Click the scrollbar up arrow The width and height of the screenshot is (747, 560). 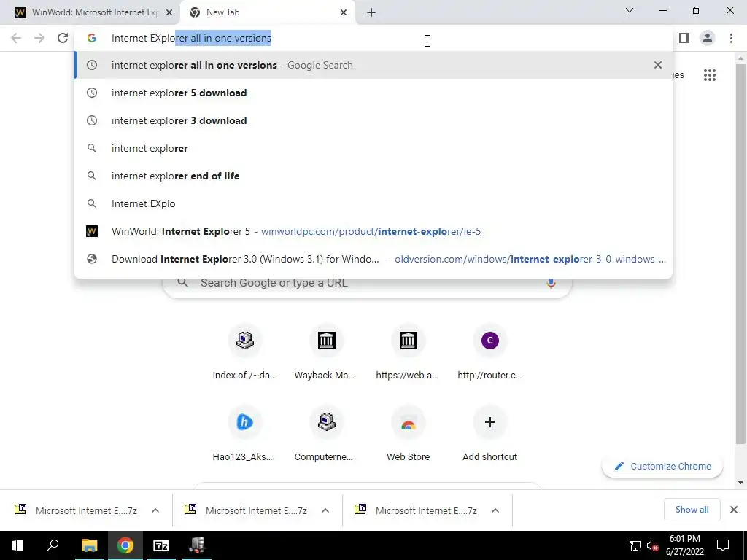740,58
